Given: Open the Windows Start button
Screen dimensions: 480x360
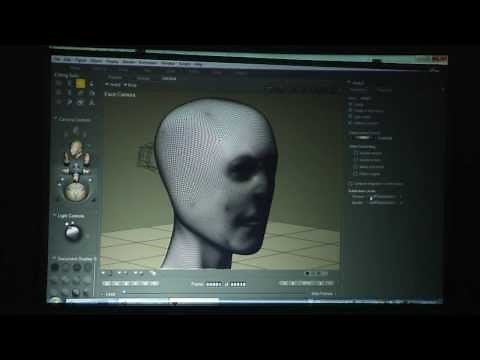Looking at the screenshot, I should (x=56, y=300).
